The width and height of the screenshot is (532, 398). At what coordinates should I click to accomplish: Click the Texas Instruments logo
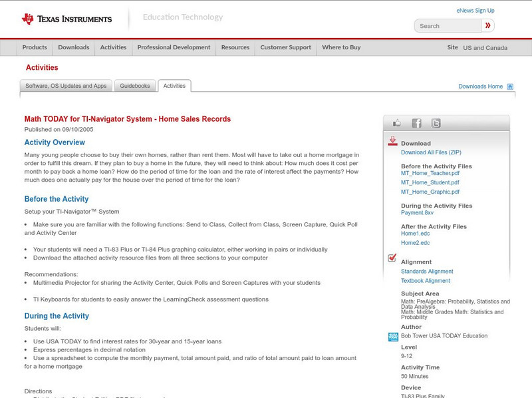click(67, 19)
